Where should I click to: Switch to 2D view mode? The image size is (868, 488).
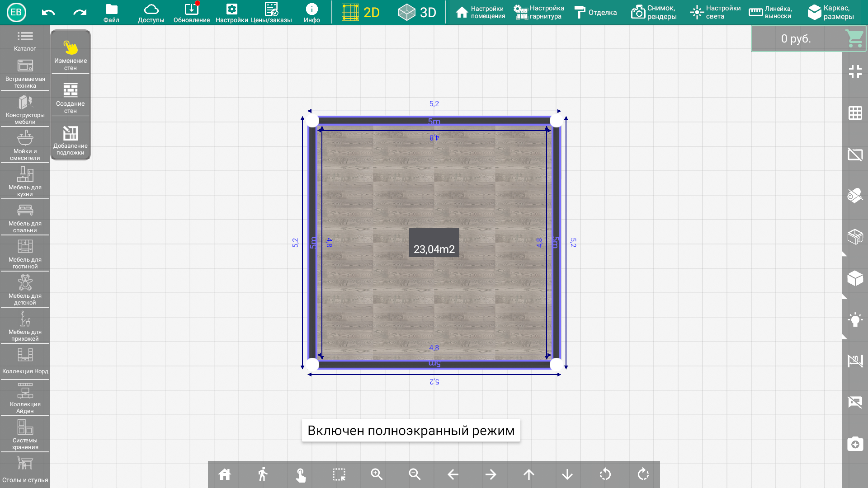(361, 12)
